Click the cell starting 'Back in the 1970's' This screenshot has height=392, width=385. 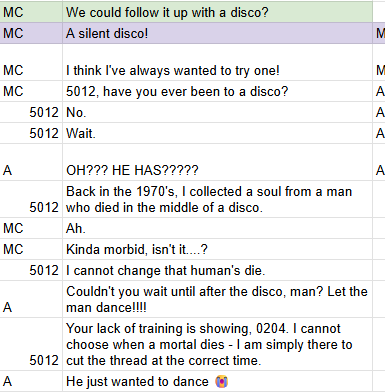click(217, 199)
